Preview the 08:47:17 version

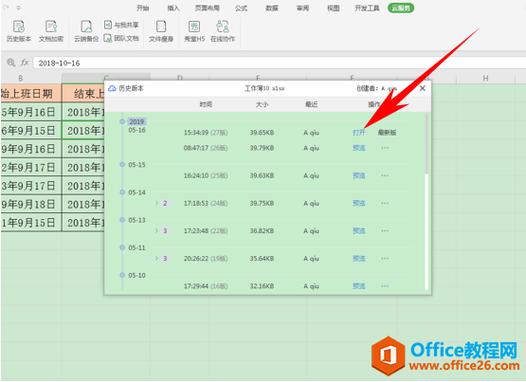359,148
